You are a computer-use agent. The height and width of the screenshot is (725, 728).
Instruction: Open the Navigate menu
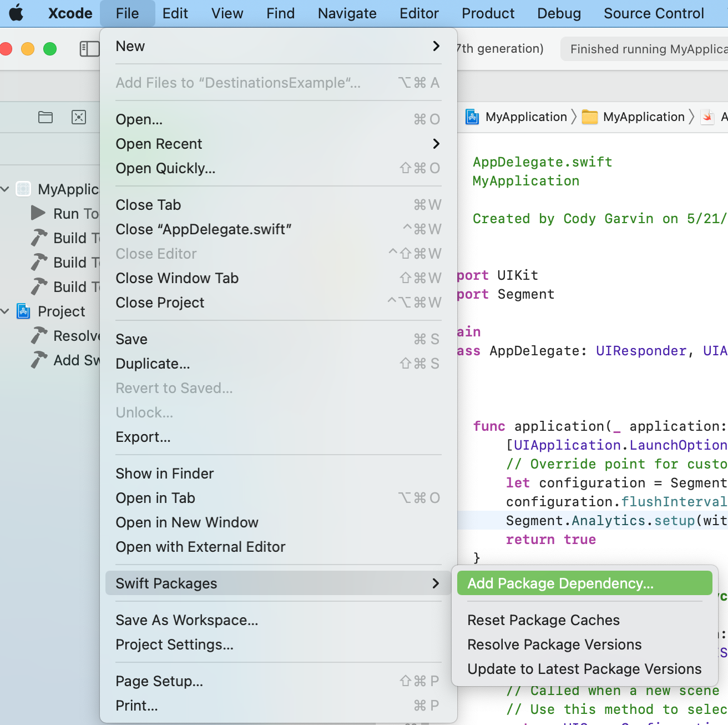click(x=347, y=13)
